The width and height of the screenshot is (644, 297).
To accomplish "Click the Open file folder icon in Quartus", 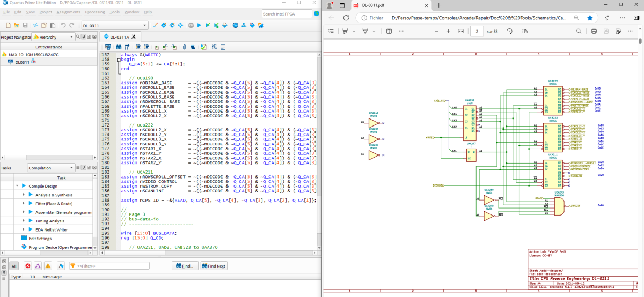I will click(17, 25).
